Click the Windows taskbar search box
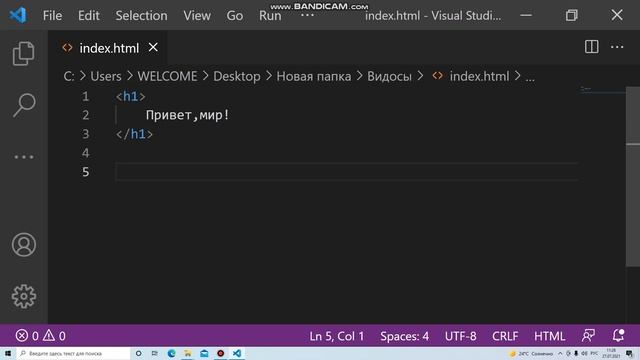The width and height of the screenshot is (640, 360). [x=73, y=353]
